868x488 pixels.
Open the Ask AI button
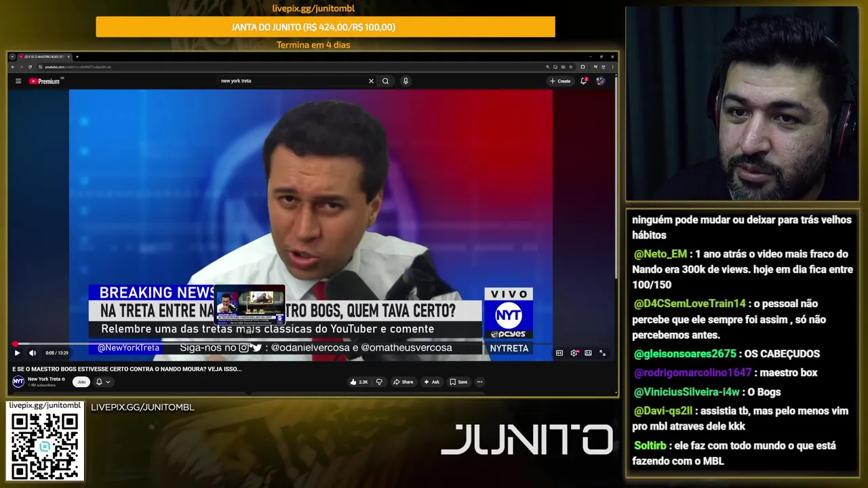coord(431,382)
